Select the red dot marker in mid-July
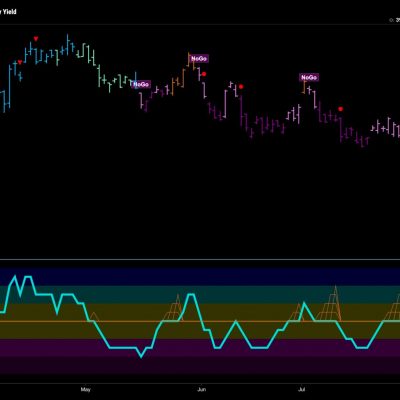400x400 pixels. click(340, 109)
